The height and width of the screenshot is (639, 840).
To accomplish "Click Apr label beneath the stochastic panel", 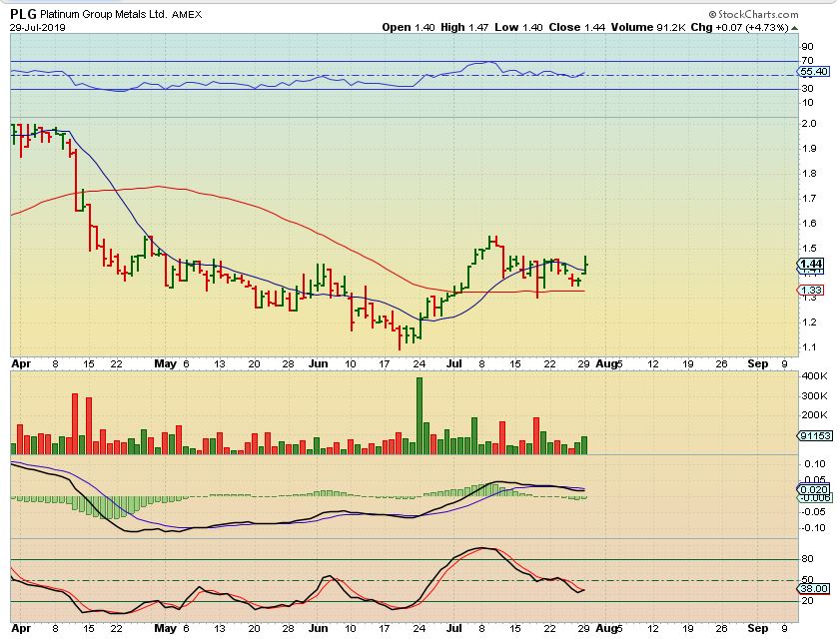I will 21,628.
